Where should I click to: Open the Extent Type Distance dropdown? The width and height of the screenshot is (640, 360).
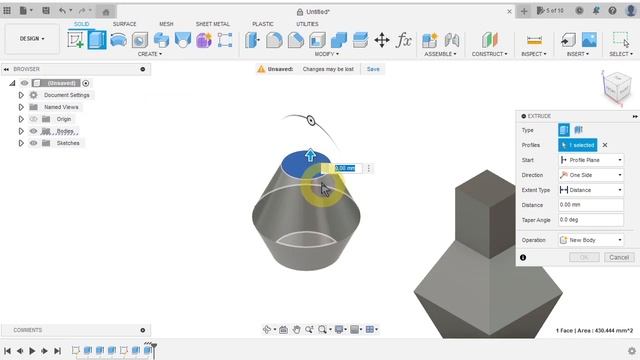pos(591,190)
